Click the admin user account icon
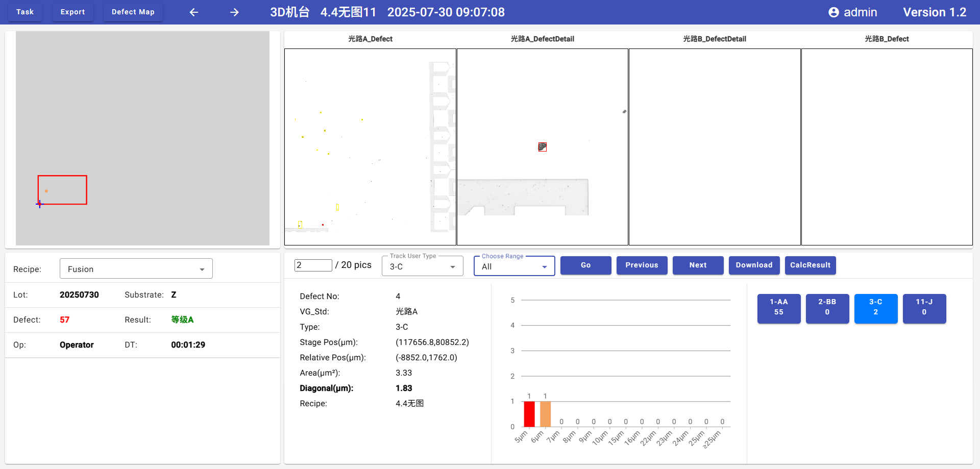This screenshot has height=469, width=980. pos(834,12)
